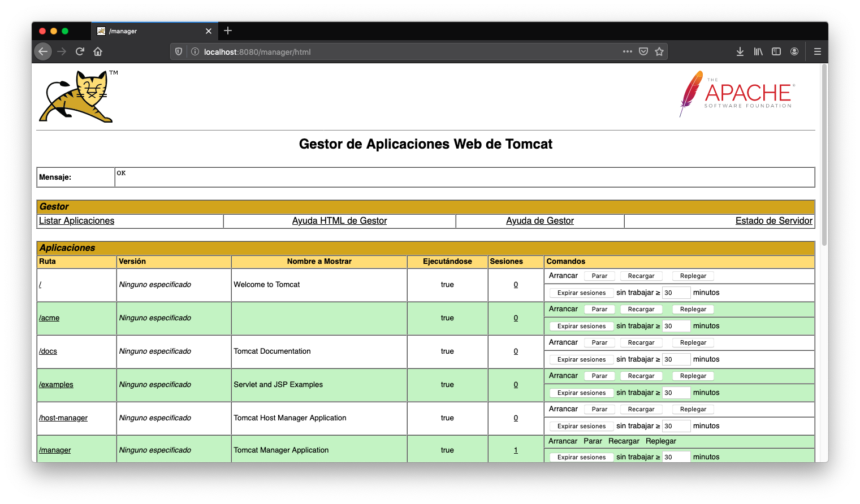The image size is (860, 504).
Task: Show site information icon in address bar
Action: [x=195, y=51]
